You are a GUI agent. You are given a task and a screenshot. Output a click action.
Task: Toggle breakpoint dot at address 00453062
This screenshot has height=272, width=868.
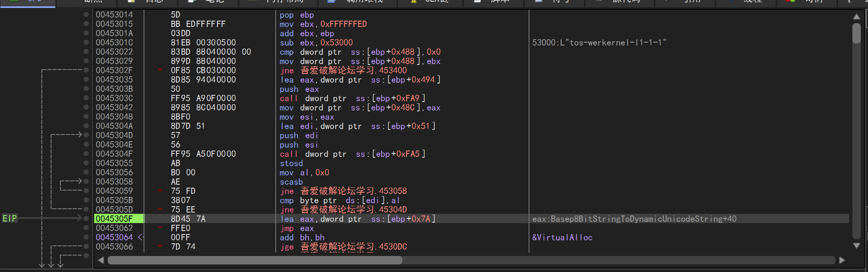[86, 228]
